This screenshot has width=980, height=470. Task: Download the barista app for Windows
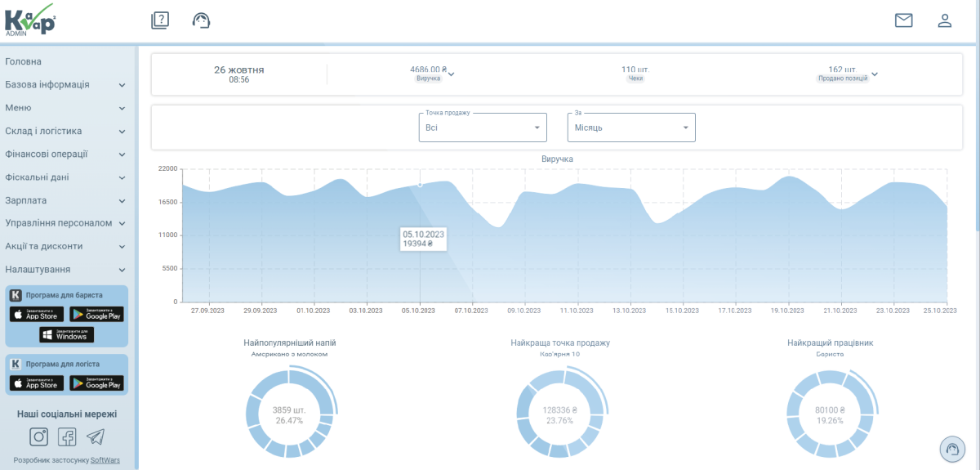(66, 335)
